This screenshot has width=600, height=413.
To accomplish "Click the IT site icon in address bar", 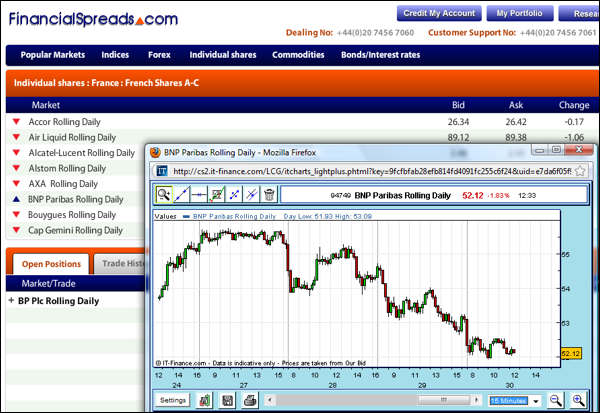I will [162, 171].
